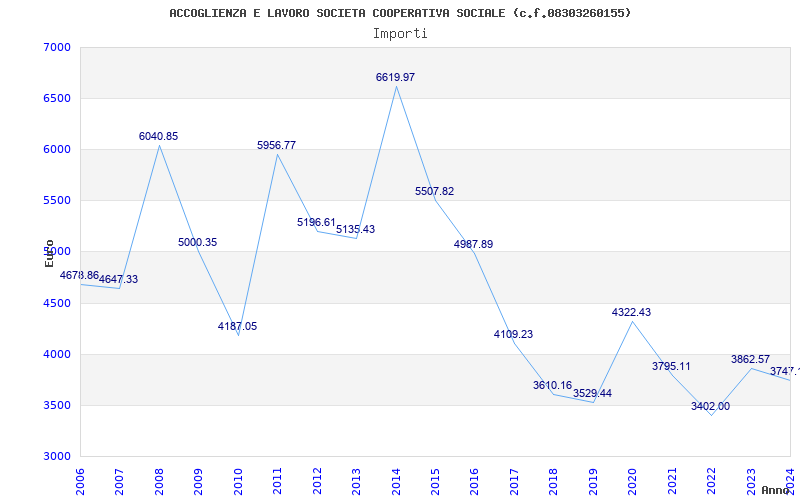Viewport: 800px width, 500px height.
Task: Select the 3529.44 data label
Action: 592,393
